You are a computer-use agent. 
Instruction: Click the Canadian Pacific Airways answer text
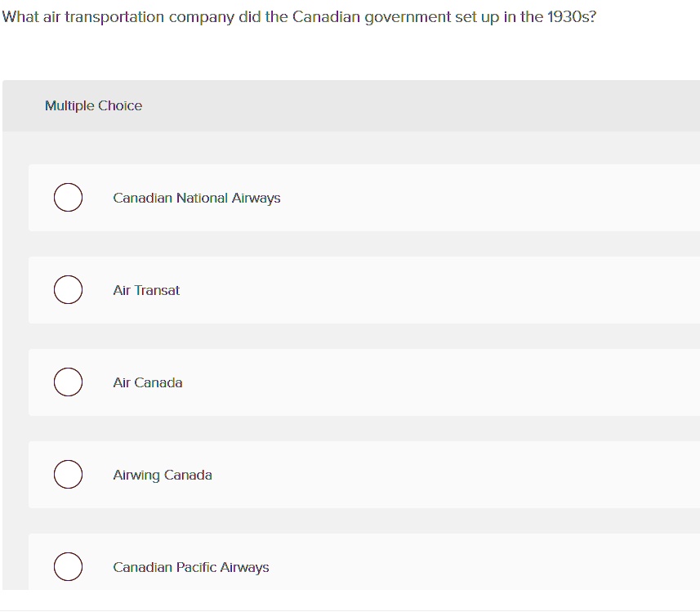[x=190, y=567]
